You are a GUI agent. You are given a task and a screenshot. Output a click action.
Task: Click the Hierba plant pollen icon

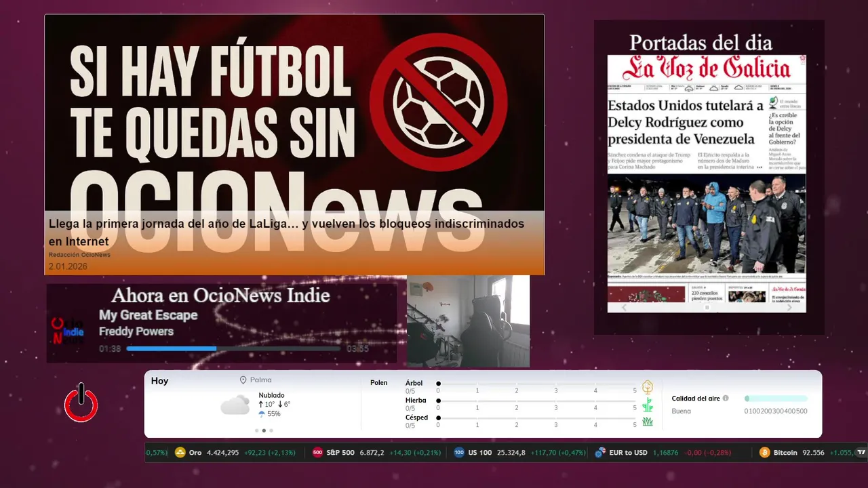click(648, 405)
